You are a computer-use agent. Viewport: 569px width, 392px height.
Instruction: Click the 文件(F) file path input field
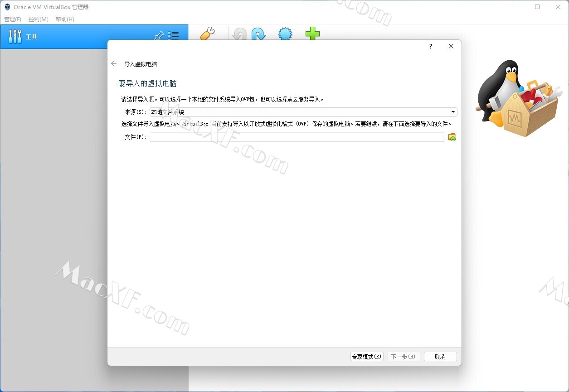[297, 137]
